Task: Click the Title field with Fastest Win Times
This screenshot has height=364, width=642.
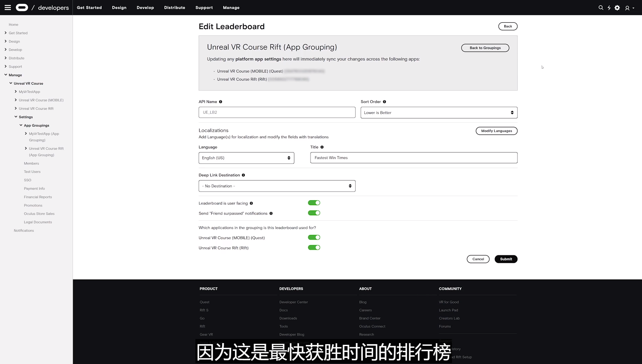Action: (x=414, y=158)
